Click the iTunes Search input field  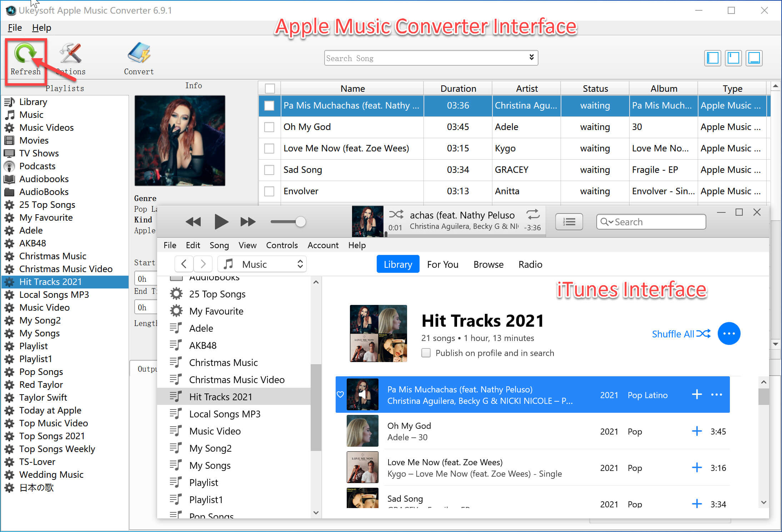click(652, 221)
